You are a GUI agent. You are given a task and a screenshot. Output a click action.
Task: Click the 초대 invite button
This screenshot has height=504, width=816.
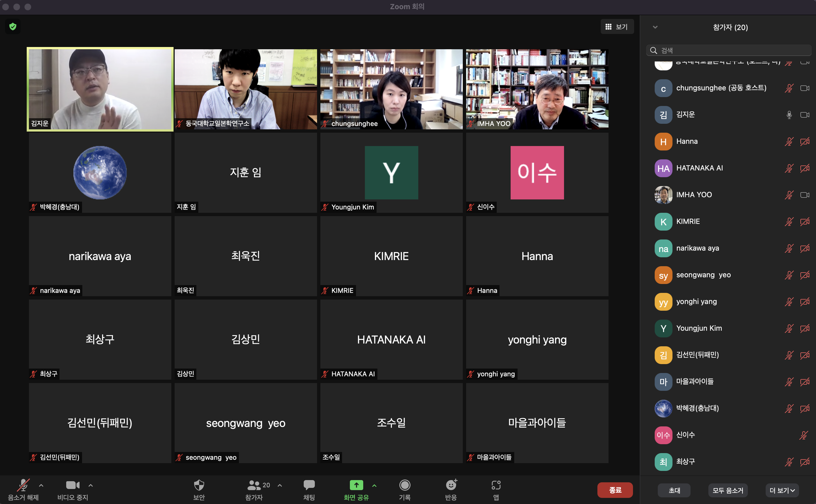[674, 490]
